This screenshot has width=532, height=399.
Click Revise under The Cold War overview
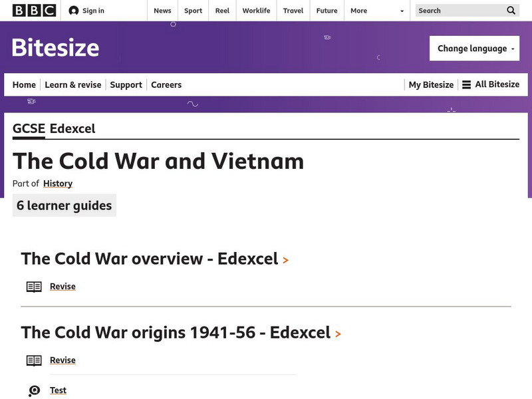pos(63,286)
